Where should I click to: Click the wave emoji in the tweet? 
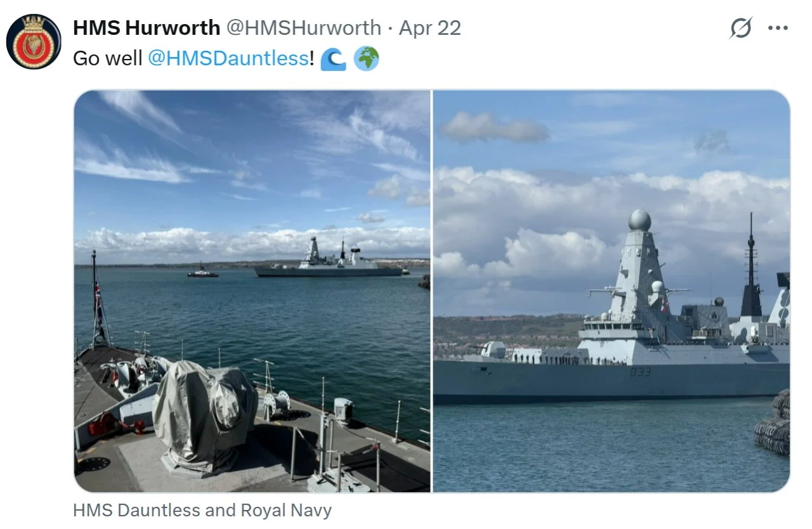tap(333, 59)
